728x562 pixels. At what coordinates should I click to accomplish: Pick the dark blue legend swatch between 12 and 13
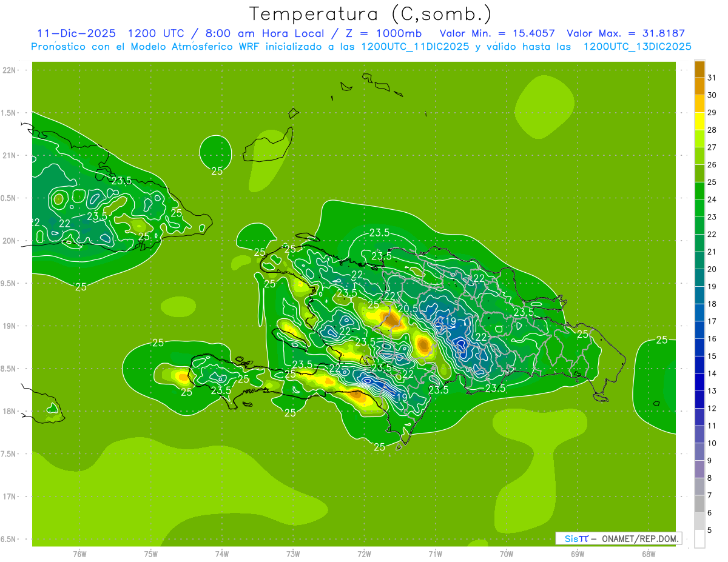click(699, 400)
